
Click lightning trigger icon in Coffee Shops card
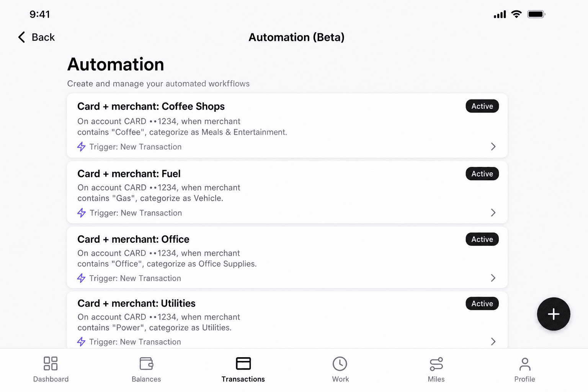81,147
